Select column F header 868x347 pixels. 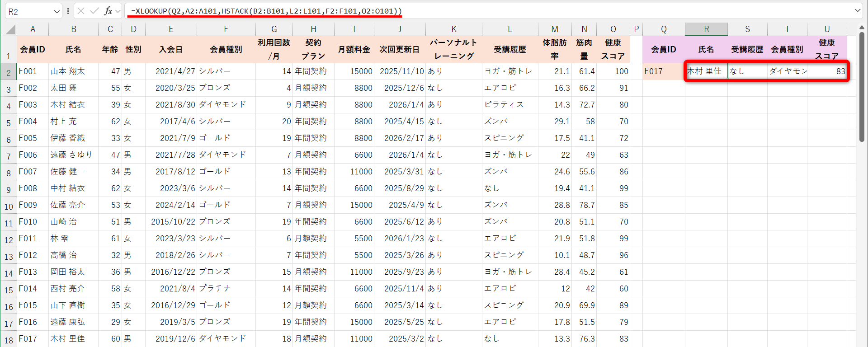click(x=226, y=29)
